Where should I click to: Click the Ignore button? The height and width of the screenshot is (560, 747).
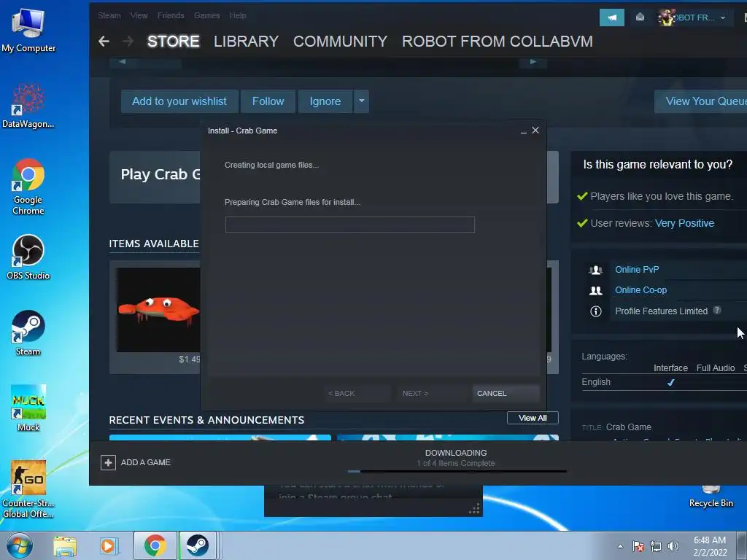325,101
